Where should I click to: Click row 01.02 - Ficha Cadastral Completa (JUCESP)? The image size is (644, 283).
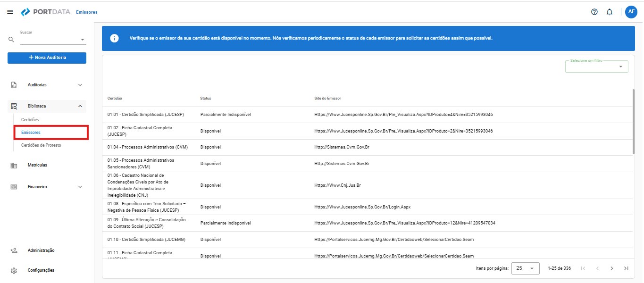pos(367,131)
